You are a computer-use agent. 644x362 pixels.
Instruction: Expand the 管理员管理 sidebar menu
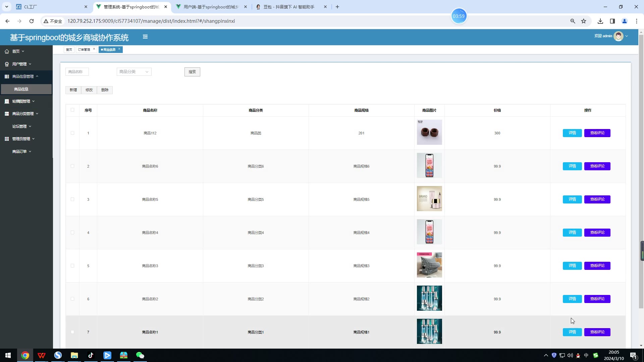tap(26, 139)
